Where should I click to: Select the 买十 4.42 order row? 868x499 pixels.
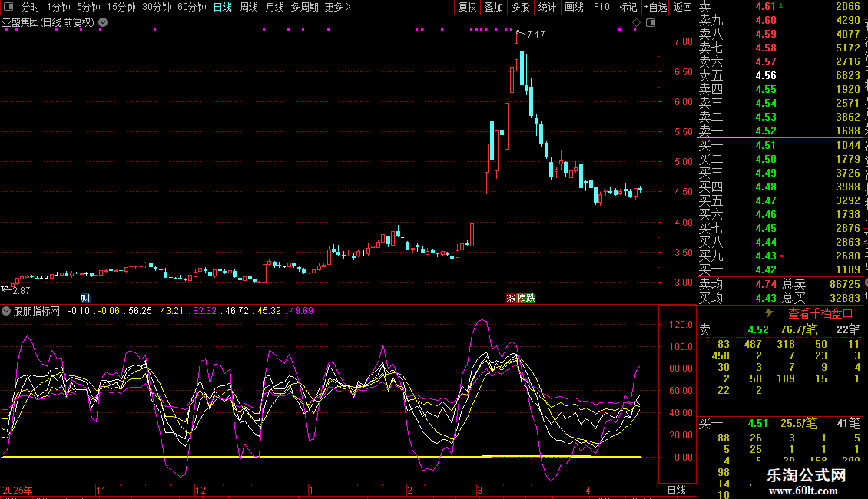coord(780,269)
